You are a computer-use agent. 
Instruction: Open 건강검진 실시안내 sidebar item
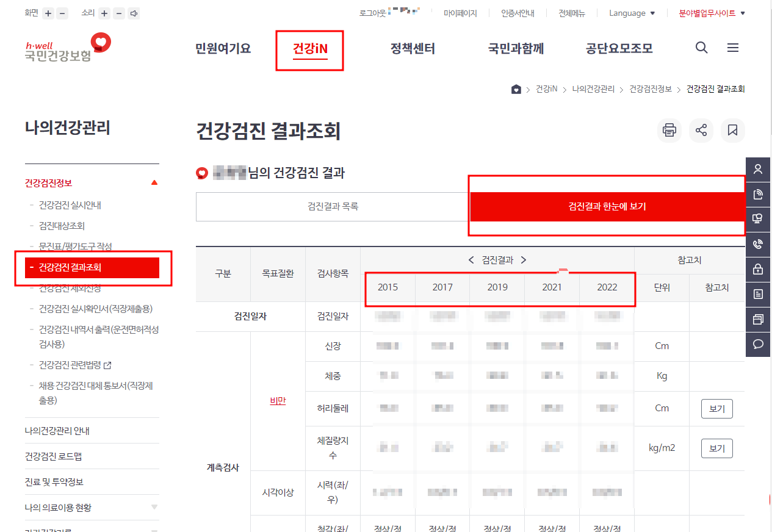[x=70, y=205]
